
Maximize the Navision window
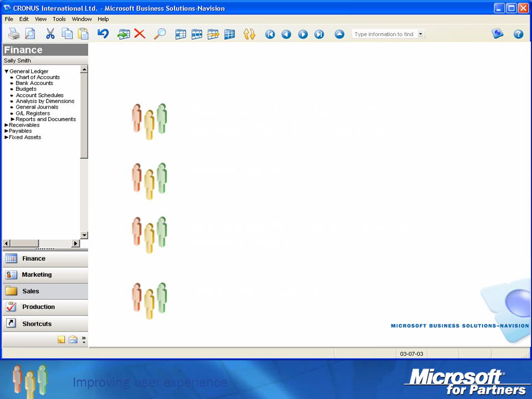click(511, 8)
